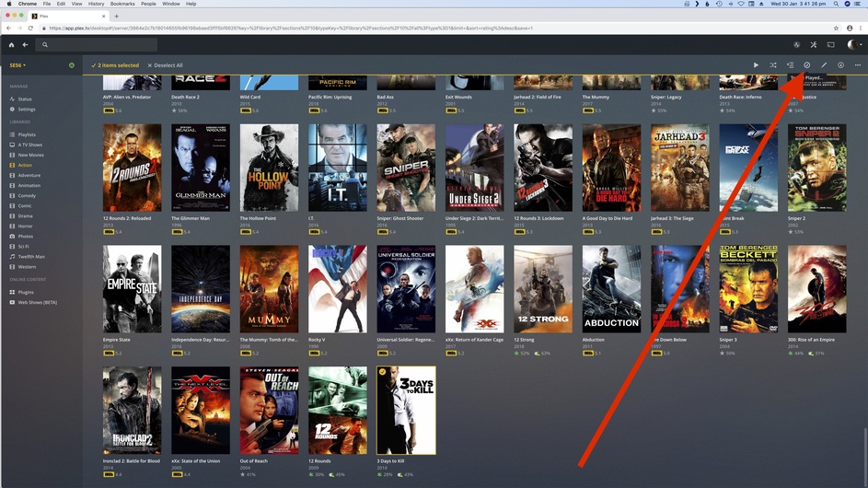Open the Animation library
This screenshot has width=868, height=488.
tap(29, 186)
